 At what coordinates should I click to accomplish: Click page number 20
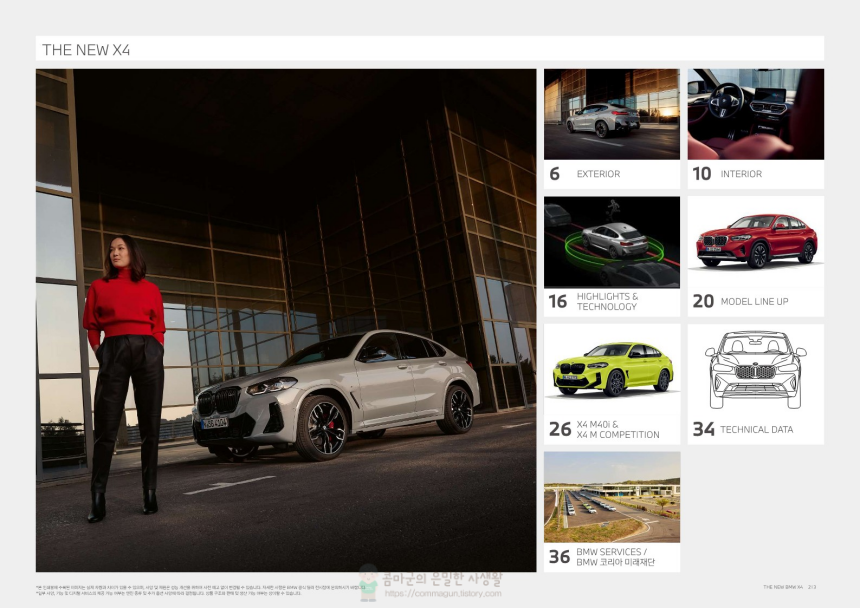pyautogui.click(x=703, y=301)
